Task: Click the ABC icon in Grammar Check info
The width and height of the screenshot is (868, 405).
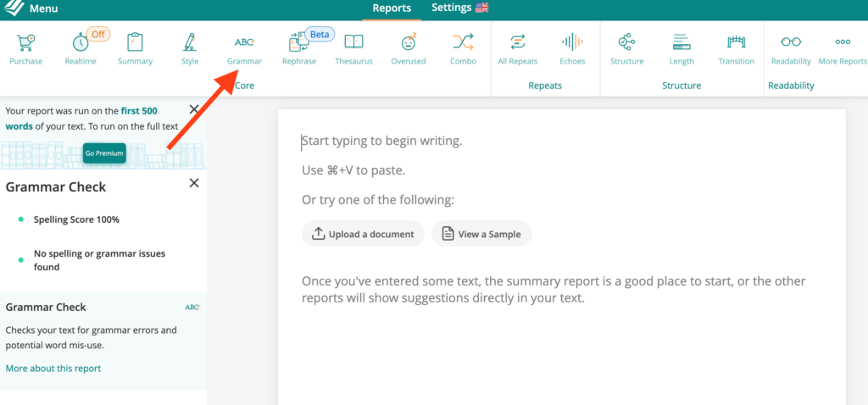Action: point(192,307)
